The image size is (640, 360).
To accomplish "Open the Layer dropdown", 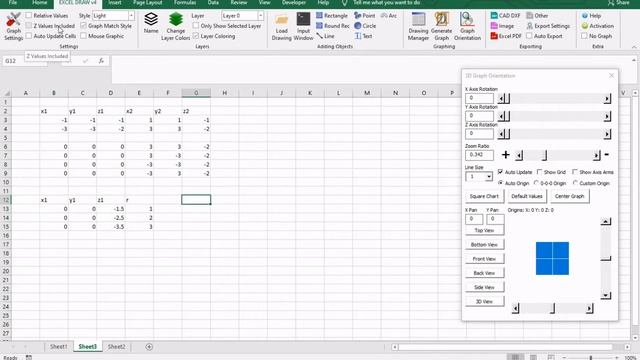I will pos(260,16).
